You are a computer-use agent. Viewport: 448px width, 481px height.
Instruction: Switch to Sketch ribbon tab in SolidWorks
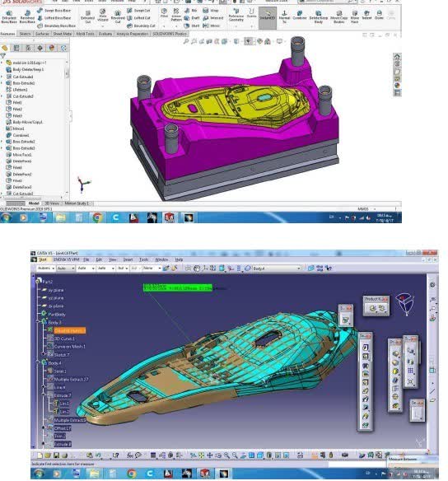coord(26,34)
